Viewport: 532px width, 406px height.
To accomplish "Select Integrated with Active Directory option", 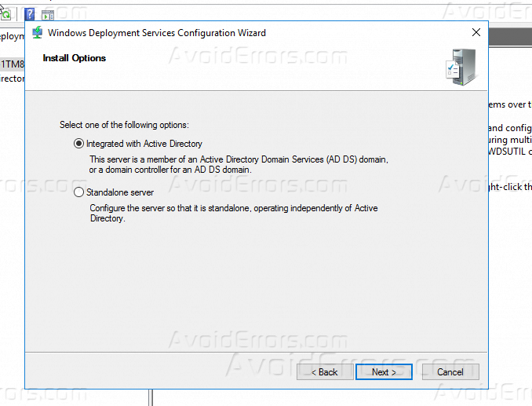I will 78,144.
